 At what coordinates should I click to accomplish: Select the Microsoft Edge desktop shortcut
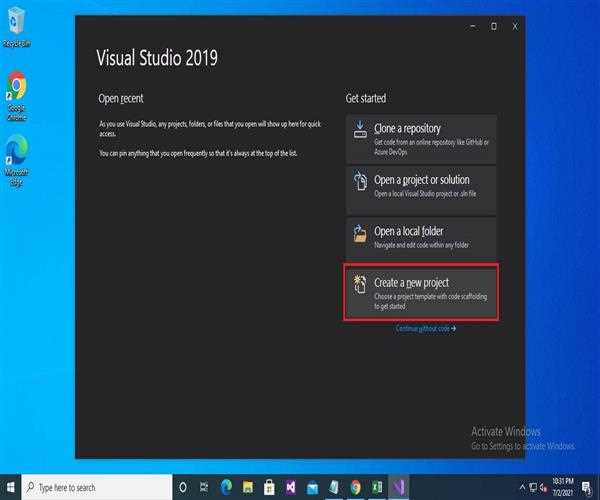coord(17,154)
